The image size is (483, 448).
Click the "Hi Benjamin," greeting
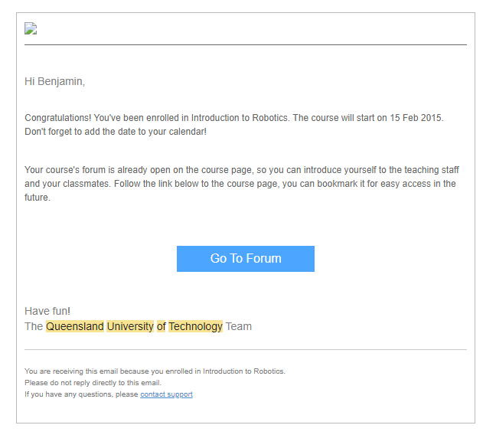pos(54,81)
